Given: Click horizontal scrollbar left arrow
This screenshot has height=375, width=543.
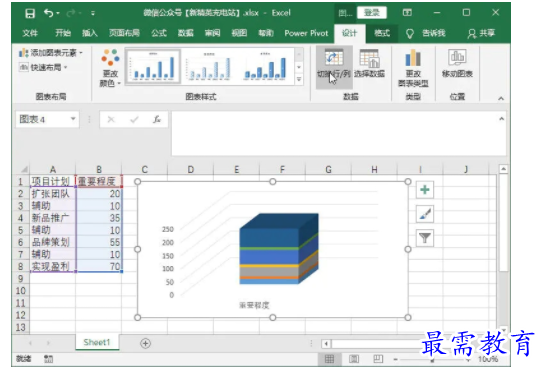Looking at the screenshot, I should tap(326, 343).
